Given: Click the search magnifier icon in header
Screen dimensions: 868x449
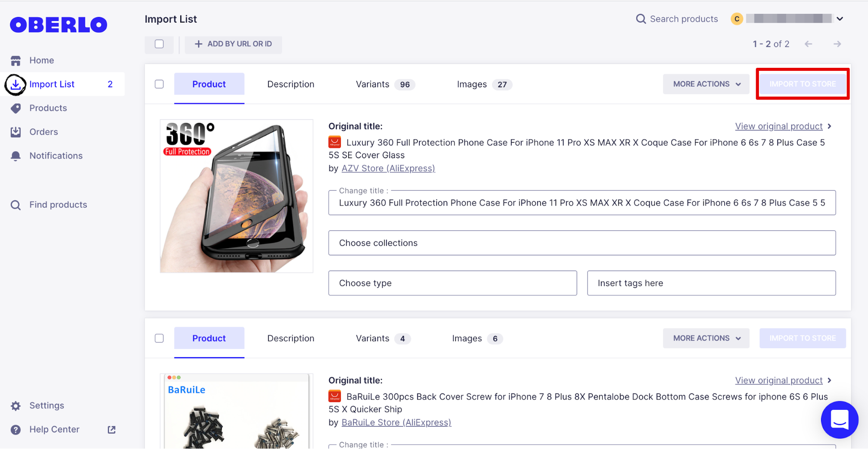Looking at the screenshot, I should [x=641, y=19].
